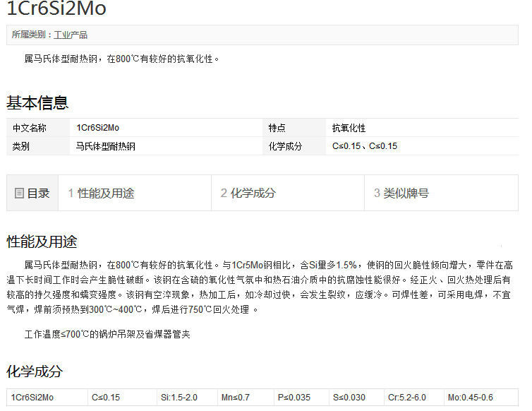Select the Mn≤0.7 composition cell
This screenshot has width=532, height=411.
click(236, 398)
